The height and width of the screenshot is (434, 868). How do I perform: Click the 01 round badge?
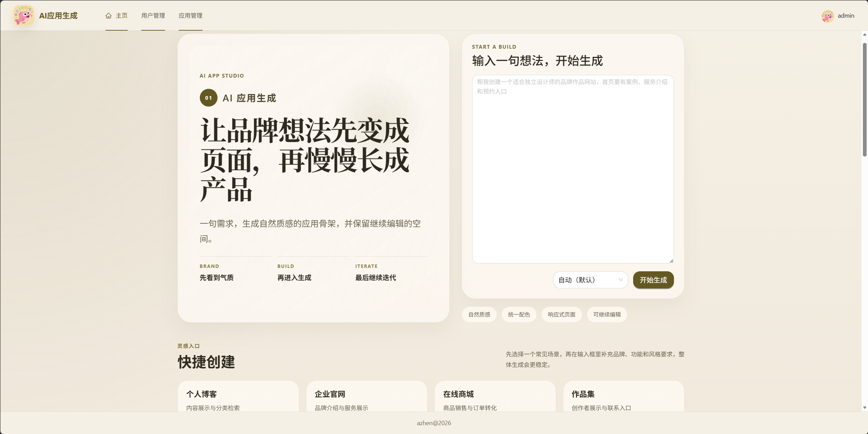tap(209, 98)
